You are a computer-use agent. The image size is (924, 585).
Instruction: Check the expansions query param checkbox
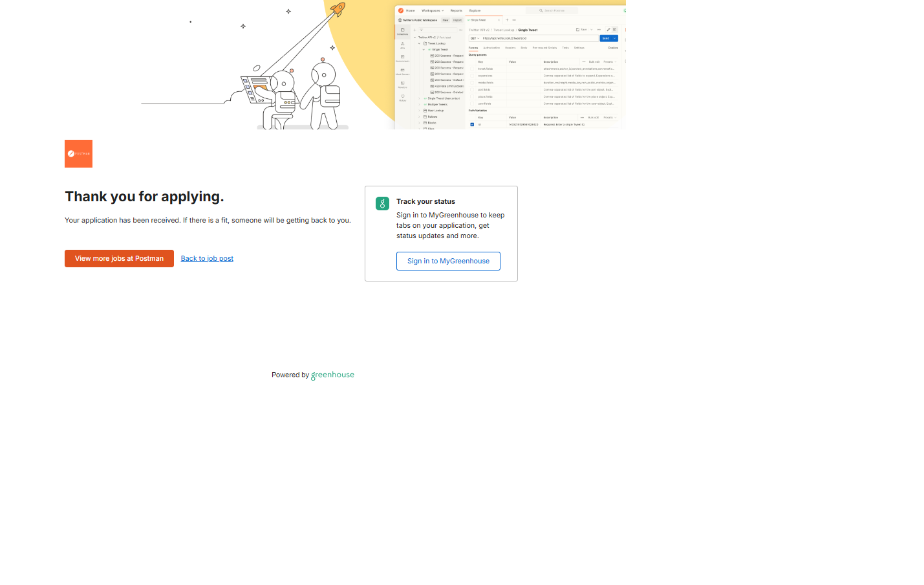point(472,76)
